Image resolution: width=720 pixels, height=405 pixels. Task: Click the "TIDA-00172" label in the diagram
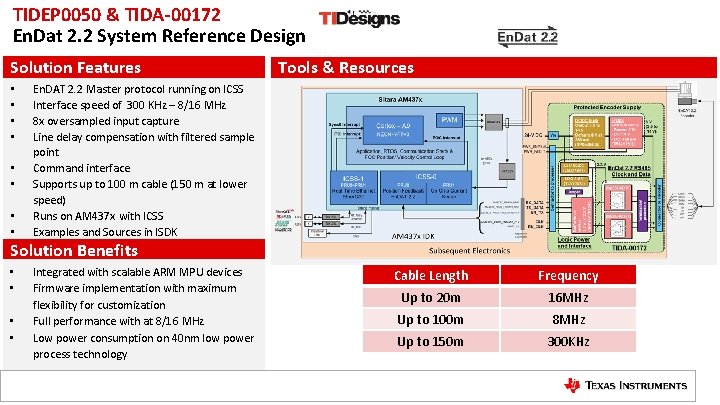pos(629,248)
